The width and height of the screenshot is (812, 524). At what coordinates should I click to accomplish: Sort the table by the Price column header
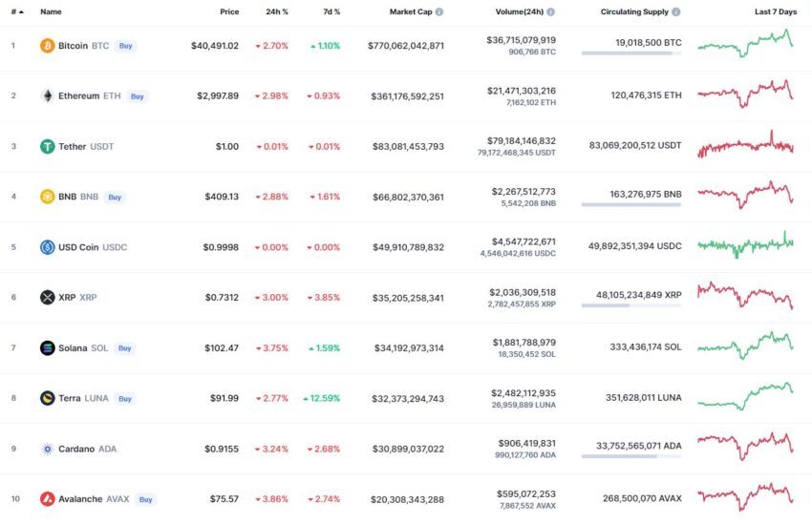[x=229, y=11]
